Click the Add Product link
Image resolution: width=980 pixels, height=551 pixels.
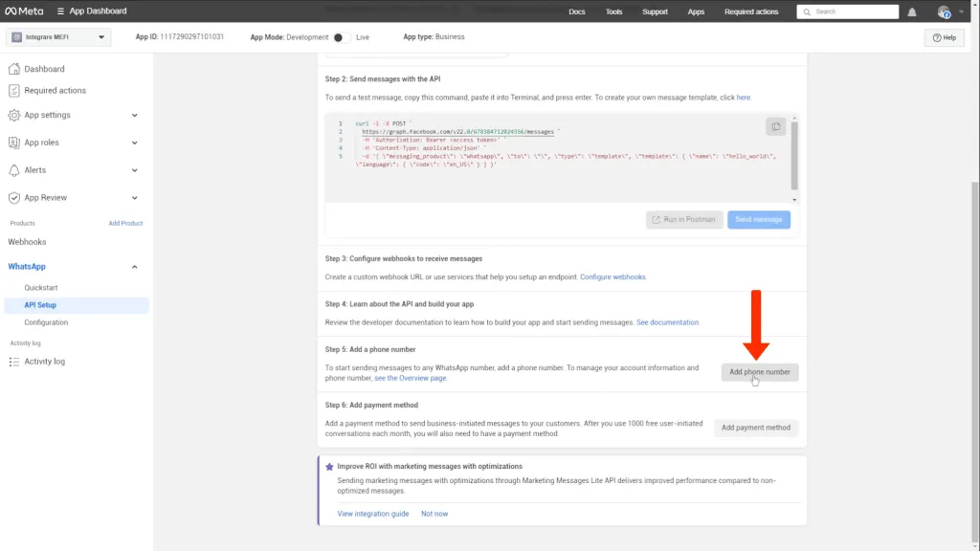click(125, 223)
